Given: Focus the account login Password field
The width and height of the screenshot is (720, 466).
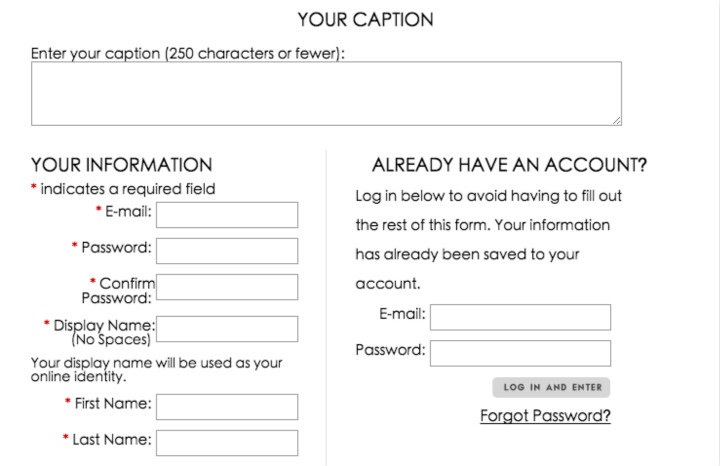Looking at the screenshot, I should point(520,353).
